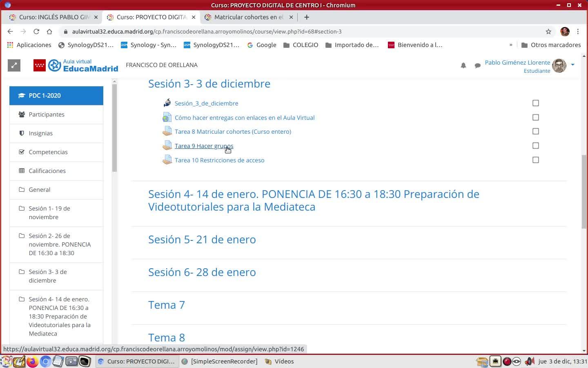Image resolution: width=588 pixels, height=368 pixels.
Task: Open Calificaciones in the sidebar
Action: [56, 171]
